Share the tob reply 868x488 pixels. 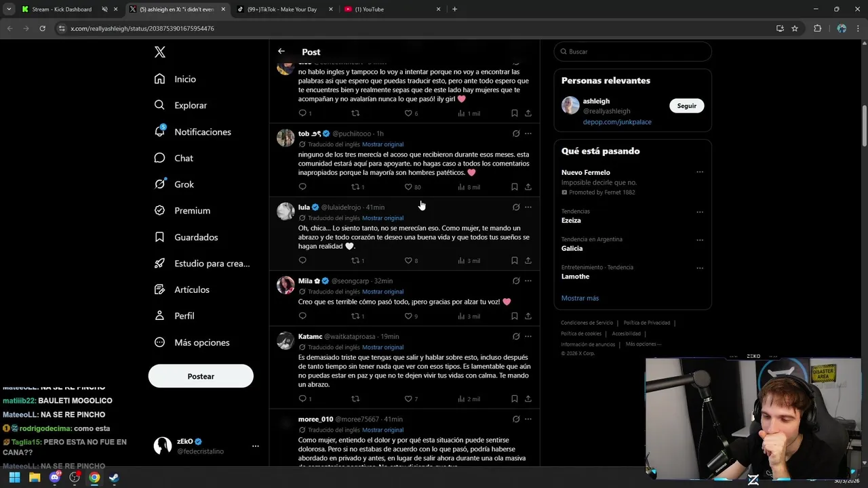pos(528,187)
